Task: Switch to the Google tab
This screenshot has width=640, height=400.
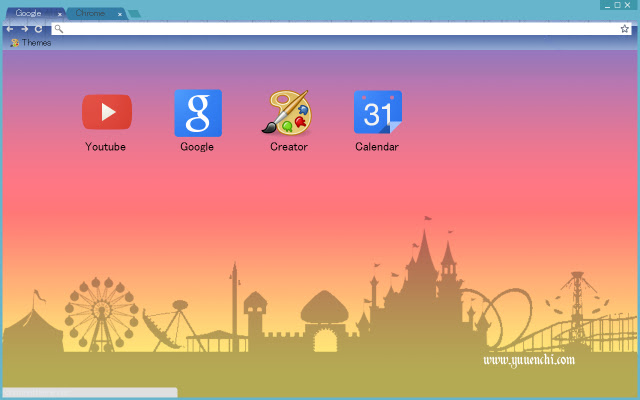Action: [x=35, y=13]
